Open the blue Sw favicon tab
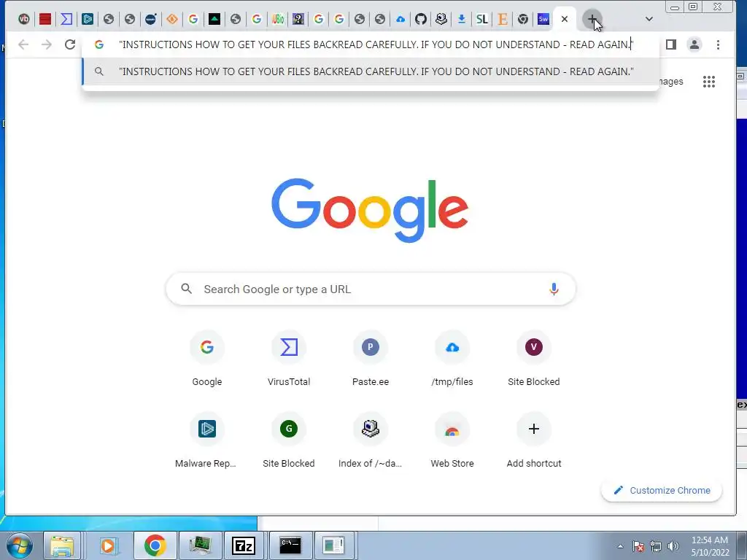The image size is (747, 560). pos(543,19)
